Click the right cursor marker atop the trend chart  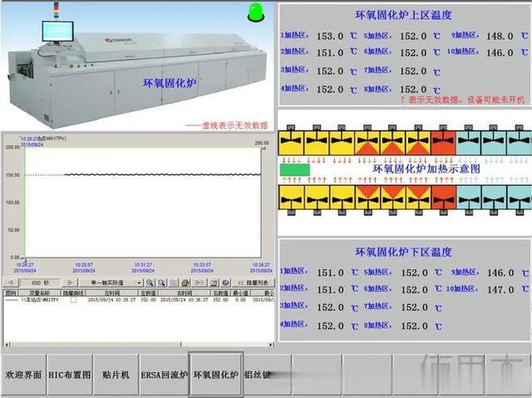263,149
